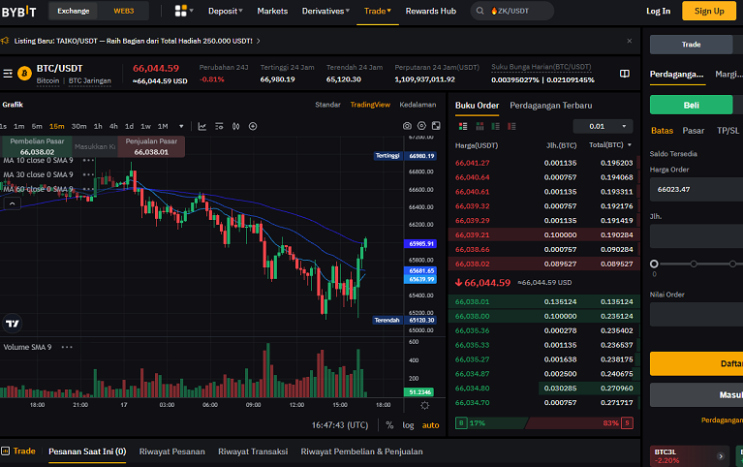Toggle auto scale on the chart

click(430, 425)
